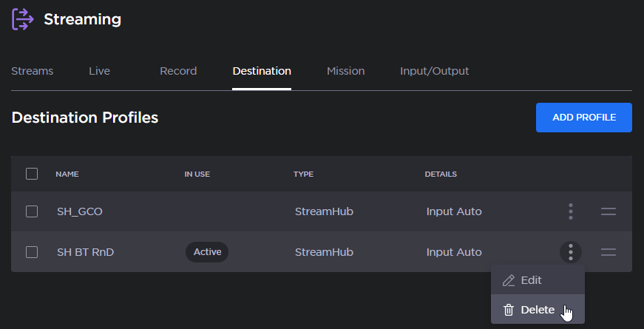Screen dimensions: 644x329
Task: Grab the reorder handle for SH_GCO
Action: [608, 211]
